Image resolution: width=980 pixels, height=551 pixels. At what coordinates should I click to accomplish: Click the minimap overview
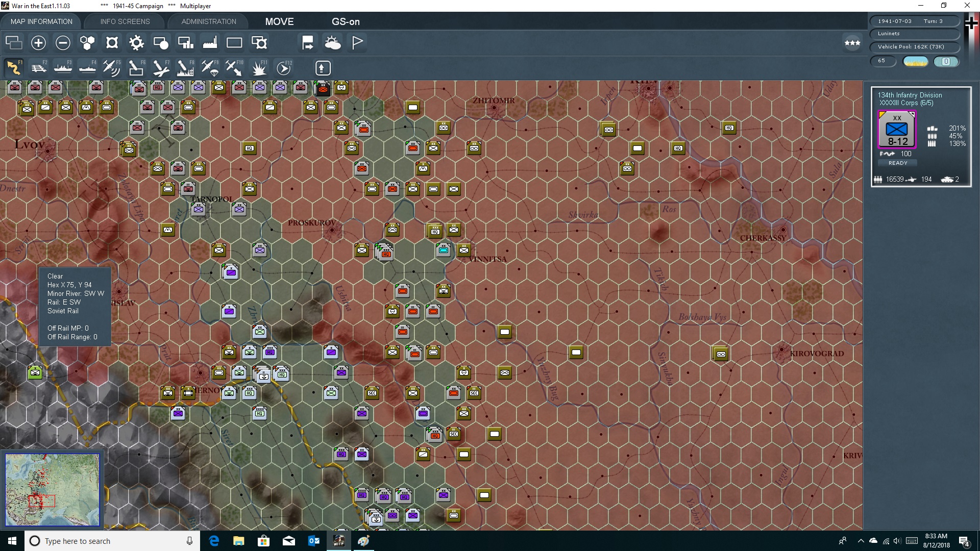pos(52,490)
